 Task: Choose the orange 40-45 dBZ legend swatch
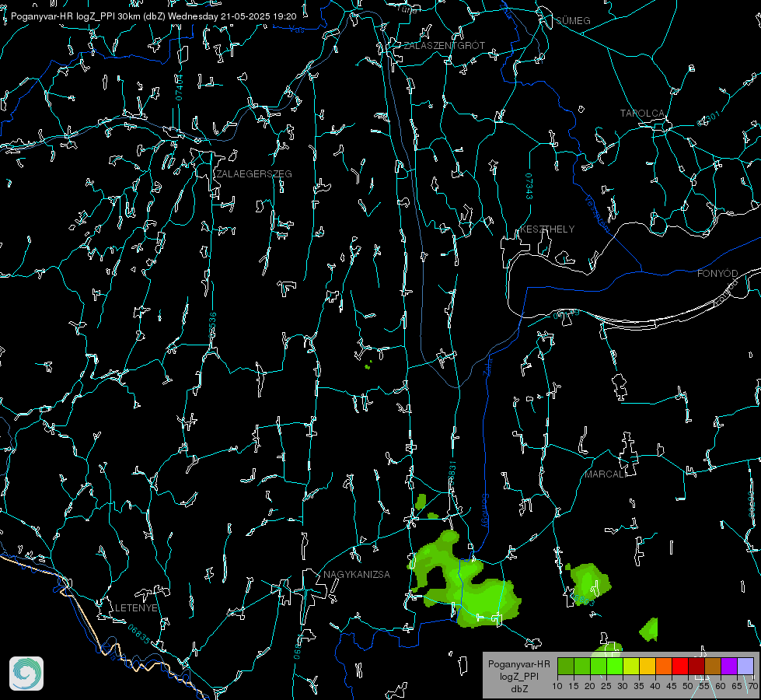(x=664, y=666)
